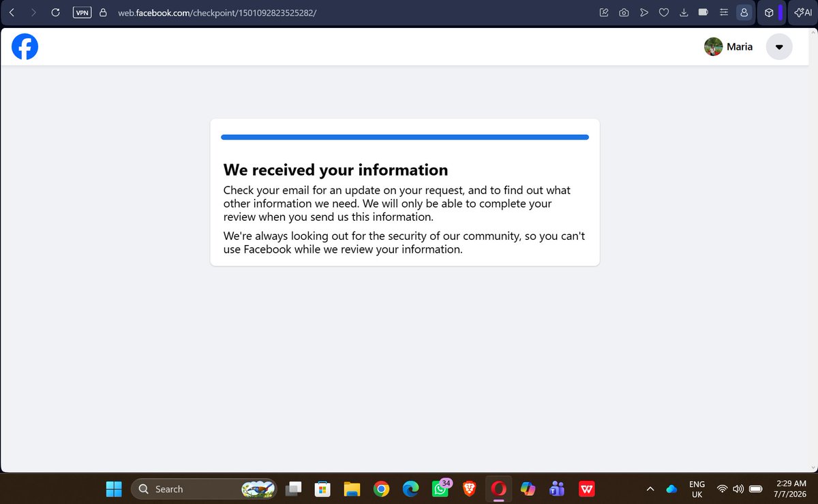818x504 pixels.
Task: Click the OneDrive cloud tray icon
Action: point(671,488)
